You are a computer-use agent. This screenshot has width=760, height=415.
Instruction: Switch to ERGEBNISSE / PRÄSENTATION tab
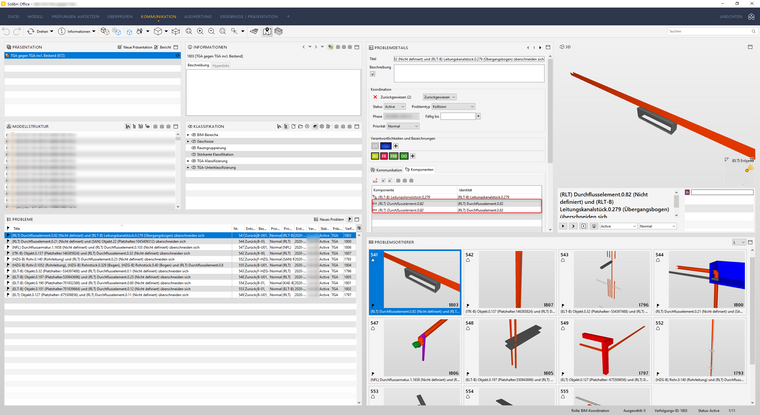(249, 16)
